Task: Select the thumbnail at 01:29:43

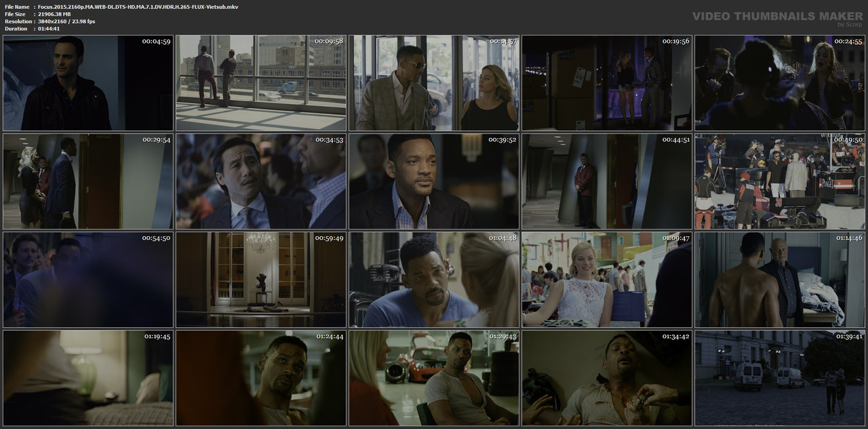Action: tap(434, 378)
